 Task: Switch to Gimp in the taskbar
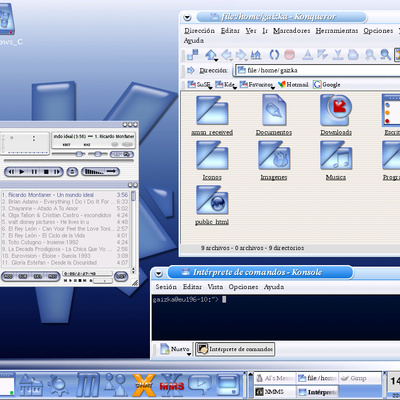coord(360,378)
